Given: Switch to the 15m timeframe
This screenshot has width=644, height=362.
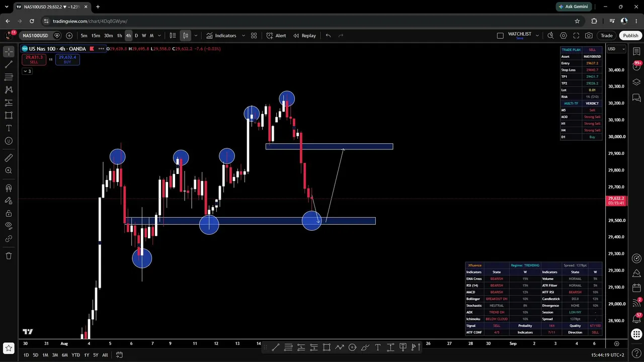Looking at the screenshot, I should (96, 36).
